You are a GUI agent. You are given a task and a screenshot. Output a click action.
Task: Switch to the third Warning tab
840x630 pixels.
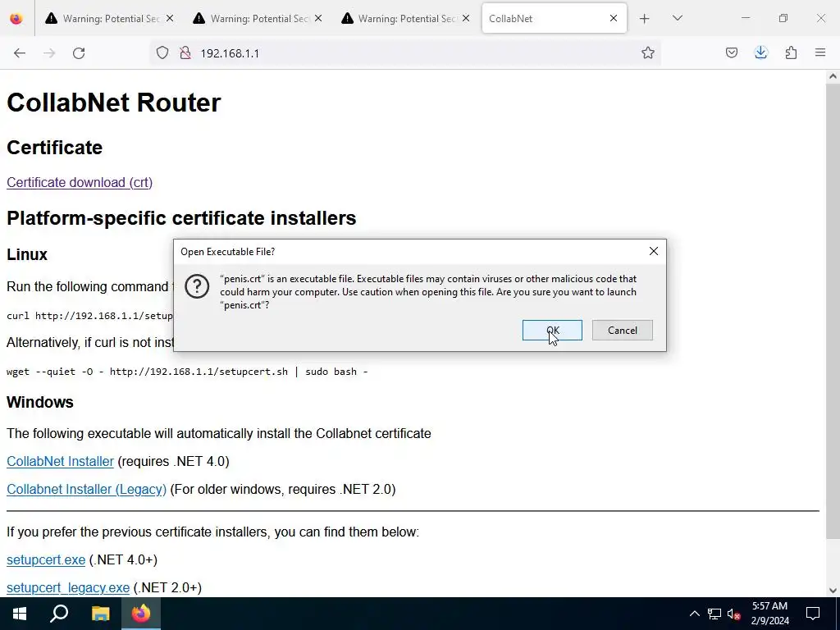pyautogui.click(x=405, y=19)
